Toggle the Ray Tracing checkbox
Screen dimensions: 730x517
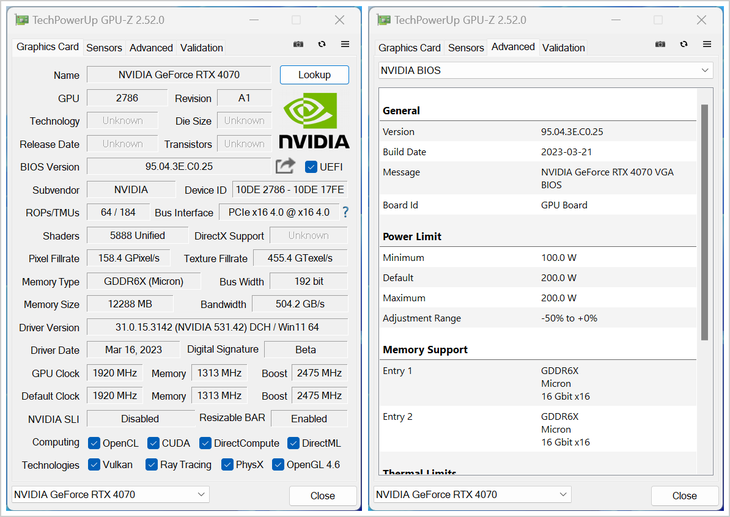tap(153, 465)
